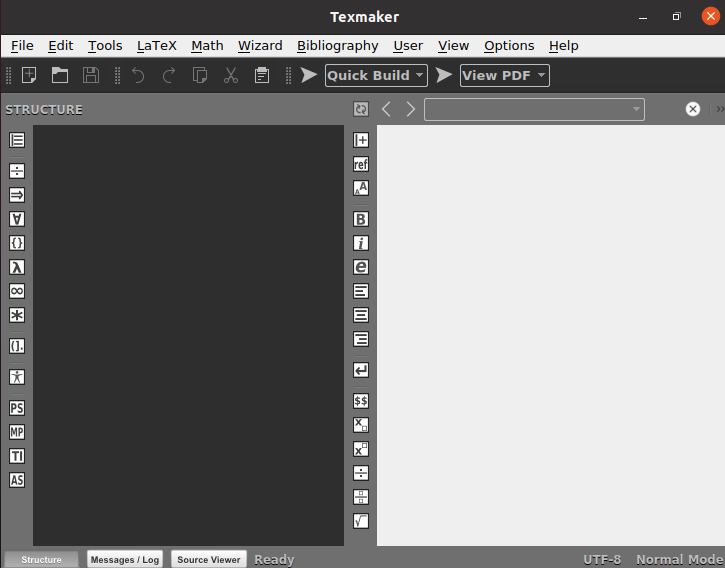
Task: Click the Italic formatting icon
Action: (x=361, y=243)
